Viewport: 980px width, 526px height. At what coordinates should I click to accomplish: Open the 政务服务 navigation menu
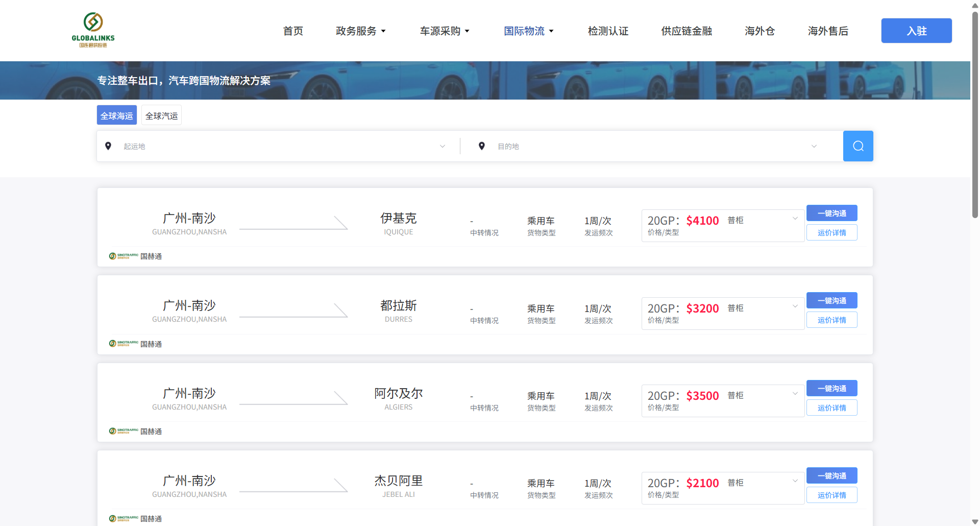point(360,31)
